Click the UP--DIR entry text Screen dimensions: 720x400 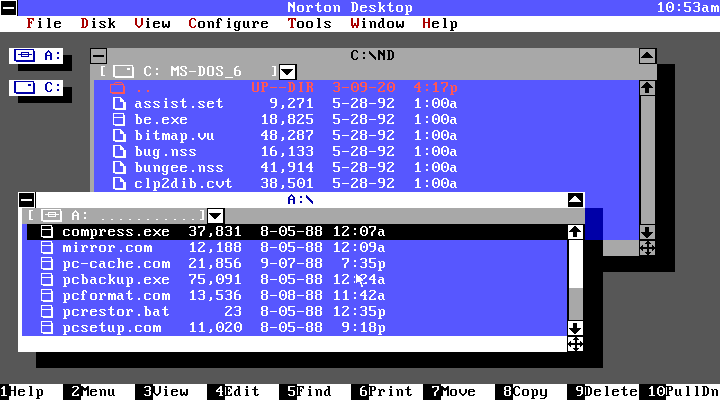click(x=283, y=87)
